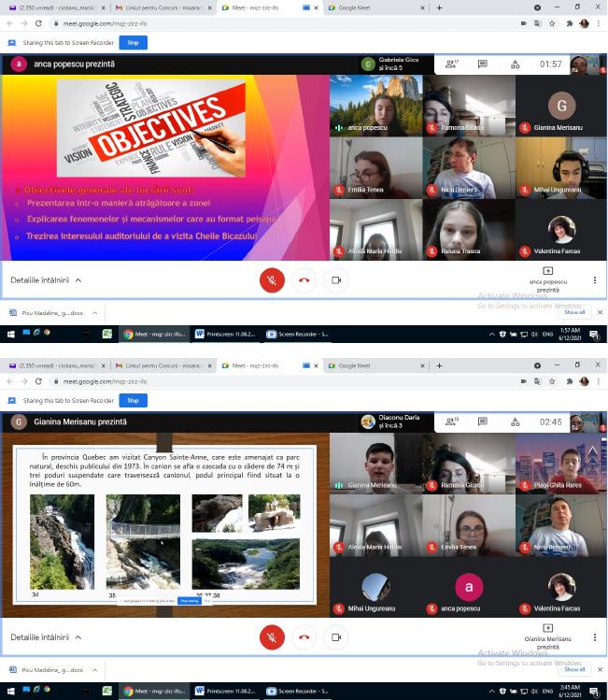This screenshot has height=700, width=608.
Task: Stop sharing tab in upper browser window
Action: (x=133, y=43)
